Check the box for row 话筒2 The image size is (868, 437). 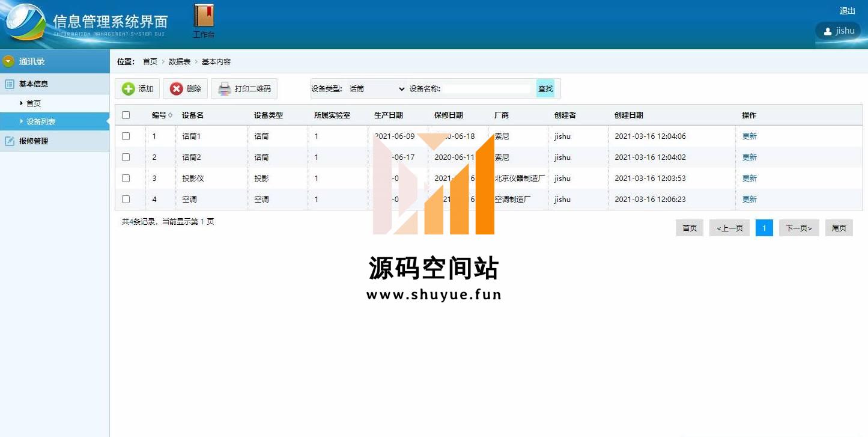pyautogui.click(x=126, y=157)
